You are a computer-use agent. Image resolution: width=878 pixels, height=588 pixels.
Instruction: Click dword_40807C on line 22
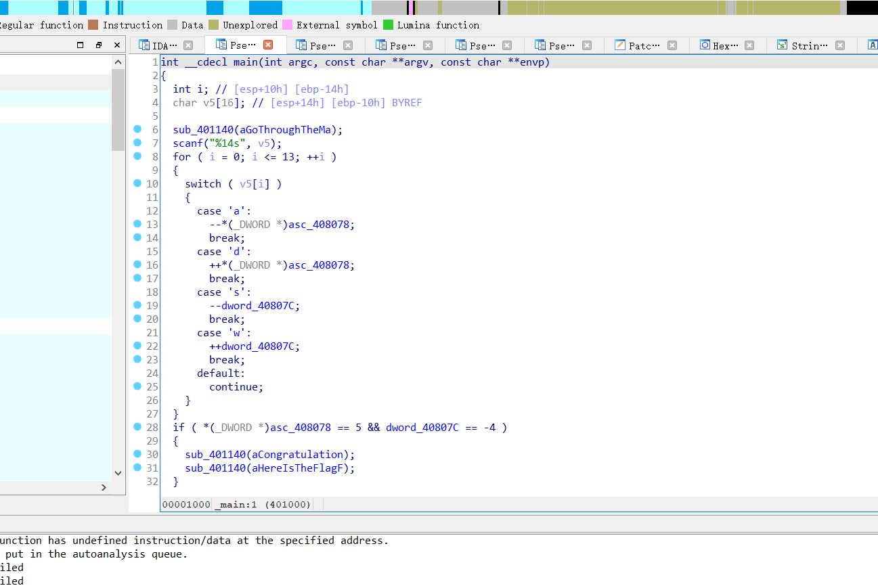pyautogui.click(x=258, y=346)
